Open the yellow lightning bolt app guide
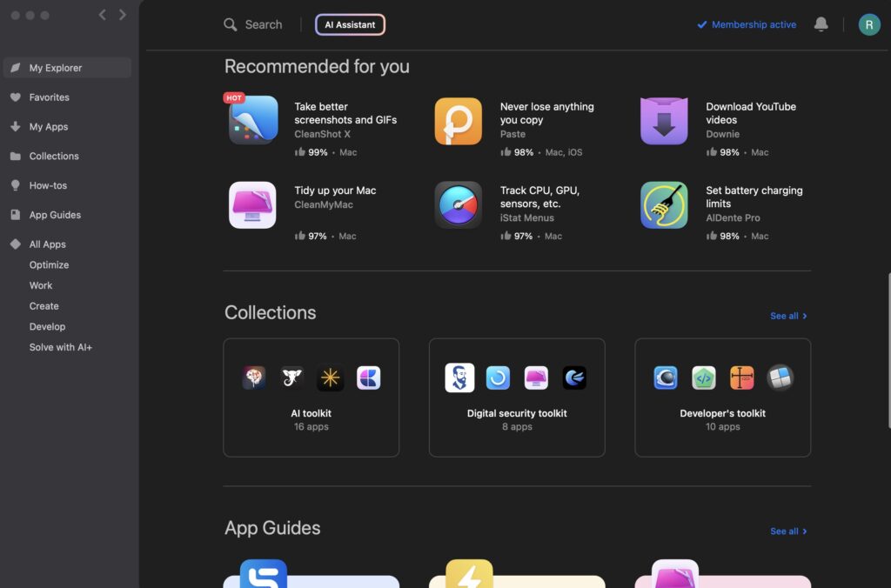Image resolution: width=891 pixels, height=588 pixels. pyautogui.click(x=469, y=574)
